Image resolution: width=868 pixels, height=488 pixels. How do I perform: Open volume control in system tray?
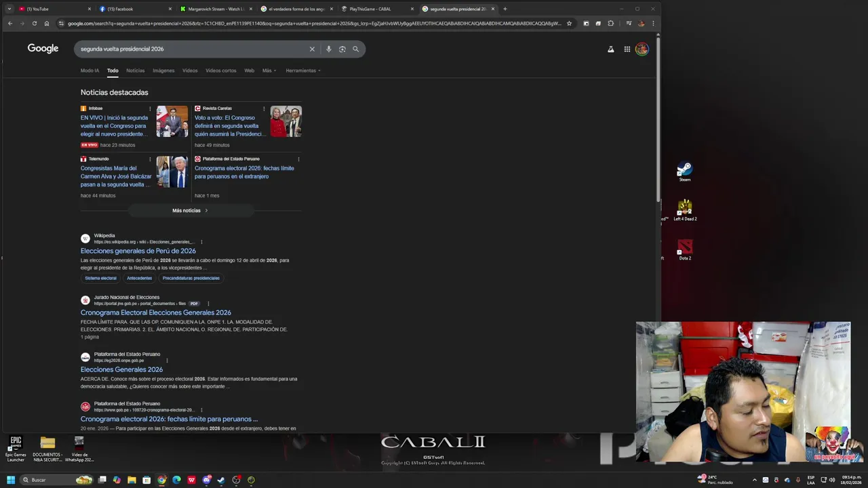832,480
